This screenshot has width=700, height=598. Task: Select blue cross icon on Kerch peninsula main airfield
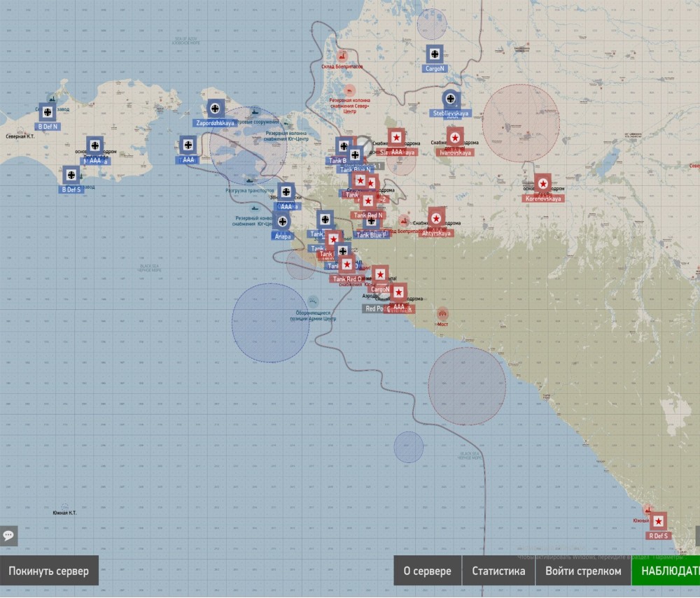point(94,145)
